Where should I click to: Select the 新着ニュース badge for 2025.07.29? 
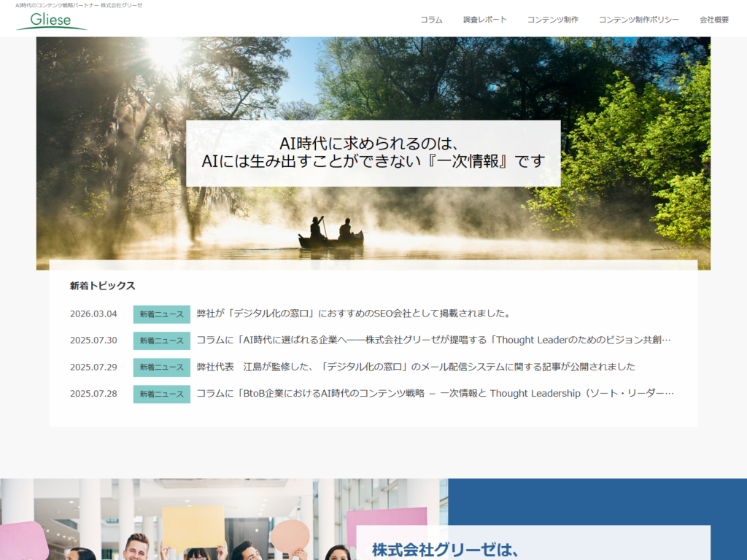pos(161,367)
